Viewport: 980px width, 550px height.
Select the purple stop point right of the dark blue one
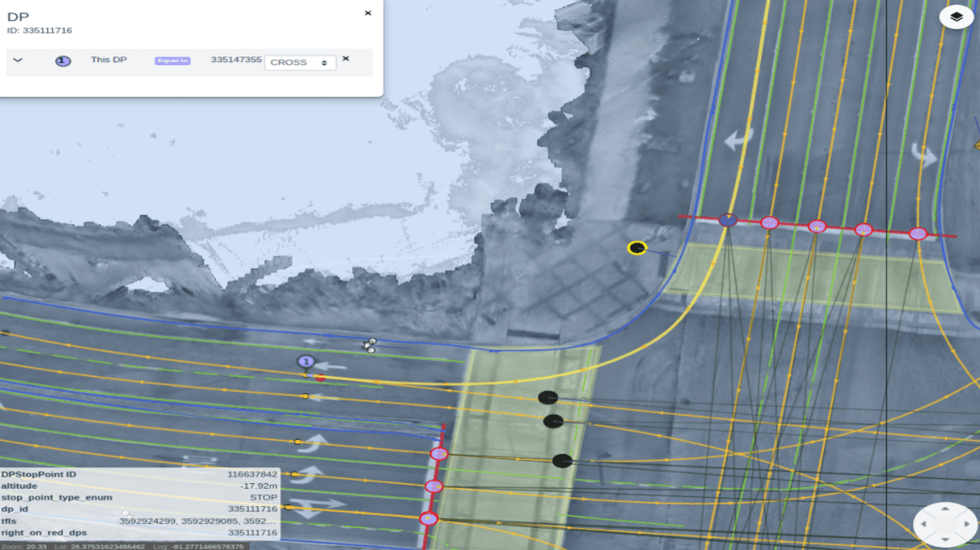tap(769, 223)
